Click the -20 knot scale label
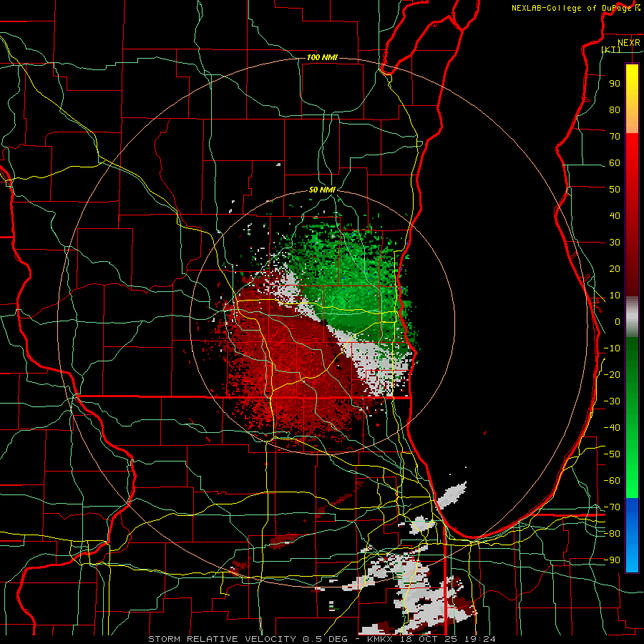 pos(612,374)
